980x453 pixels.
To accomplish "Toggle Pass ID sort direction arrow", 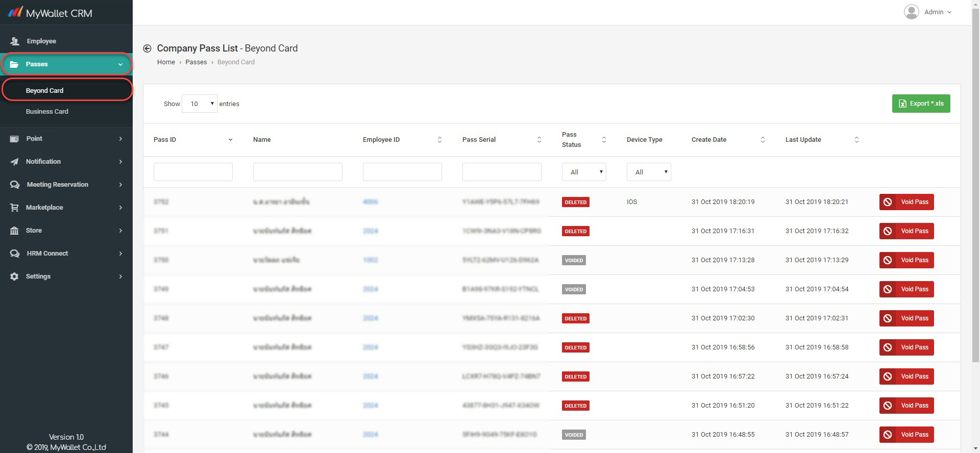I will click(x=230, y=140).
